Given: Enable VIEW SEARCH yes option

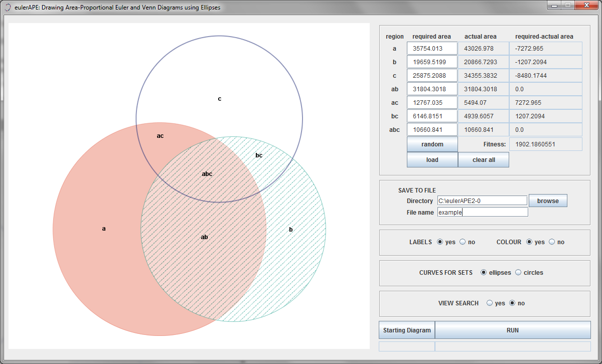Looking at the screenshot, I should (490, 303).
